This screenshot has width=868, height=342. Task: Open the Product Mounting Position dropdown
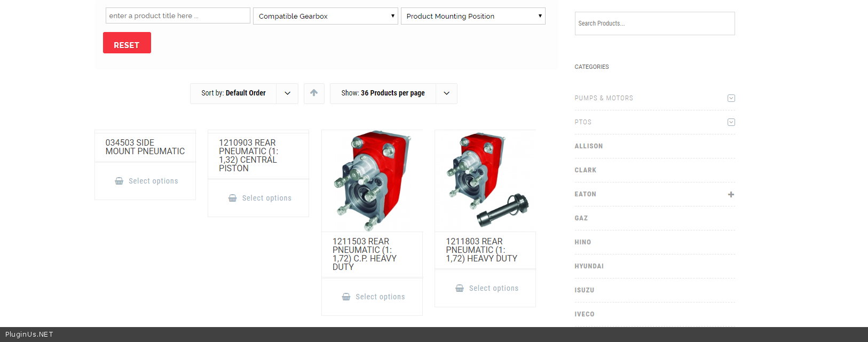[472, 16]
